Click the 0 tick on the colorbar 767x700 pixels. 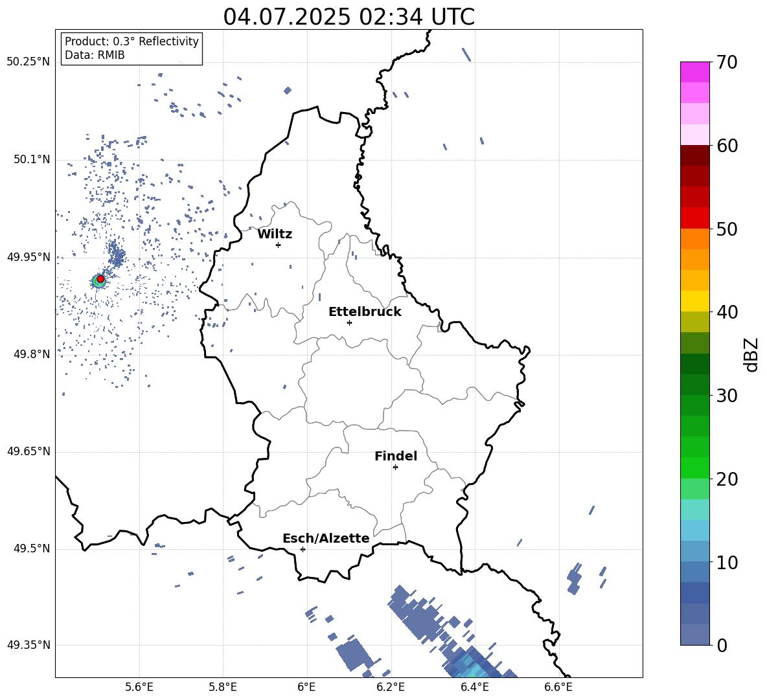[x=722, y=645]
